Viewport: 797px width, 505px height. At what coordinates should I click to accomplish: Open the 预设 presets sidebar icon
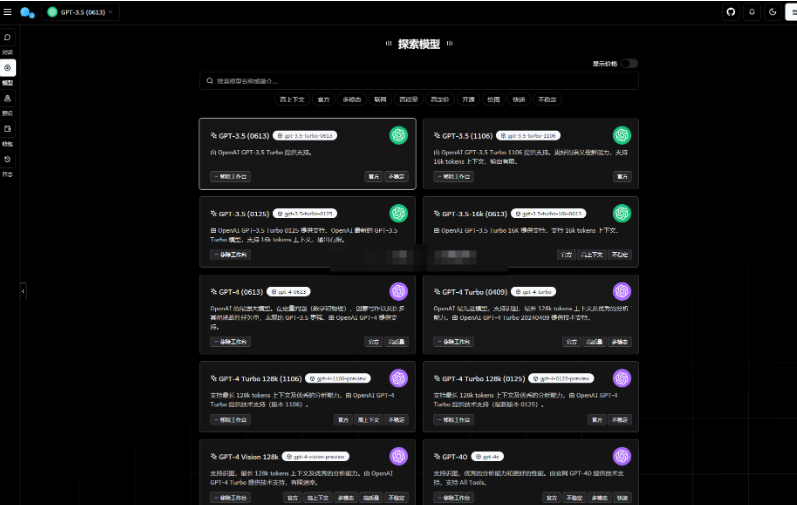[x=8, y=99]
